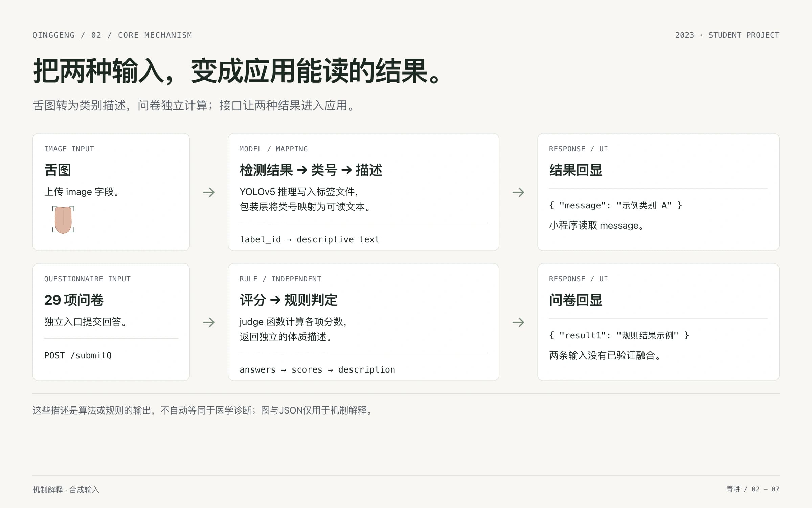Select the 问卷回显 heading
The width and height of the screenshot is (812, 508).
point(576,300)
